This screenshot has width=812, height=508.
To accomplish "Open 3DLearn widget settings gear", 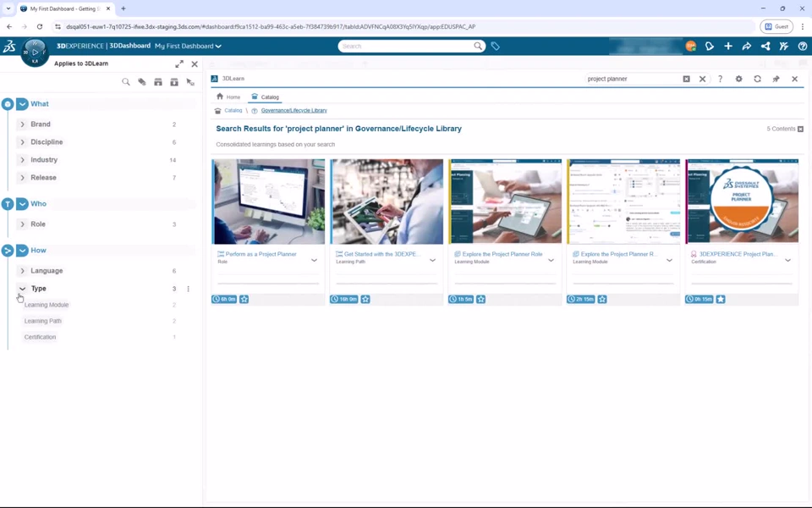I will (738, 79).
